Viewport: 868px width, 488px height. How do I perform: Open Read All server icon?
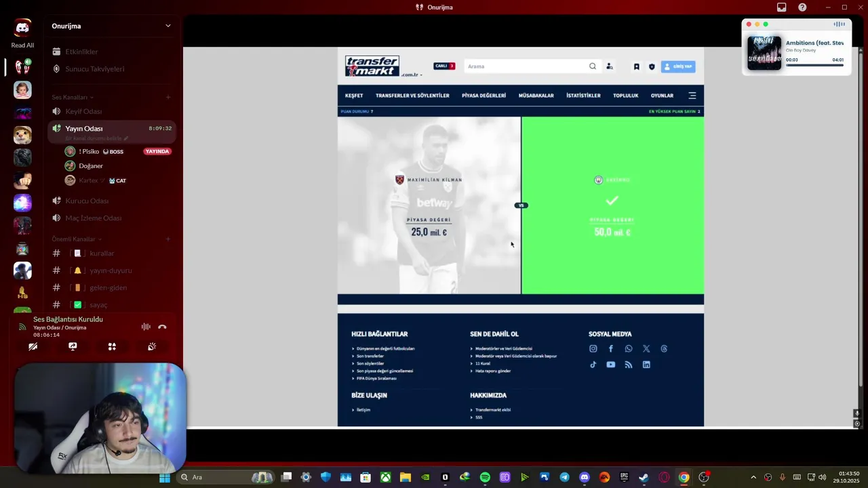[22, 45]
